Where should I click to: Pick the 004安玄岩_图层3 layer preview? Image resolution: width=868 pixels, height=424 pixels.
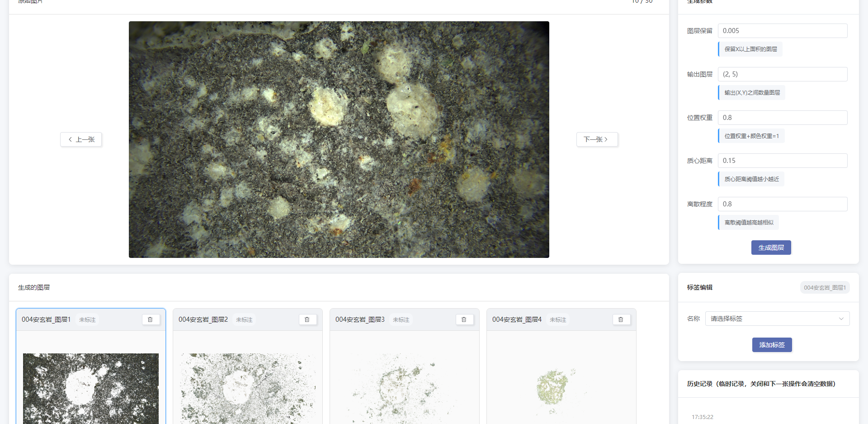point(405,388)
